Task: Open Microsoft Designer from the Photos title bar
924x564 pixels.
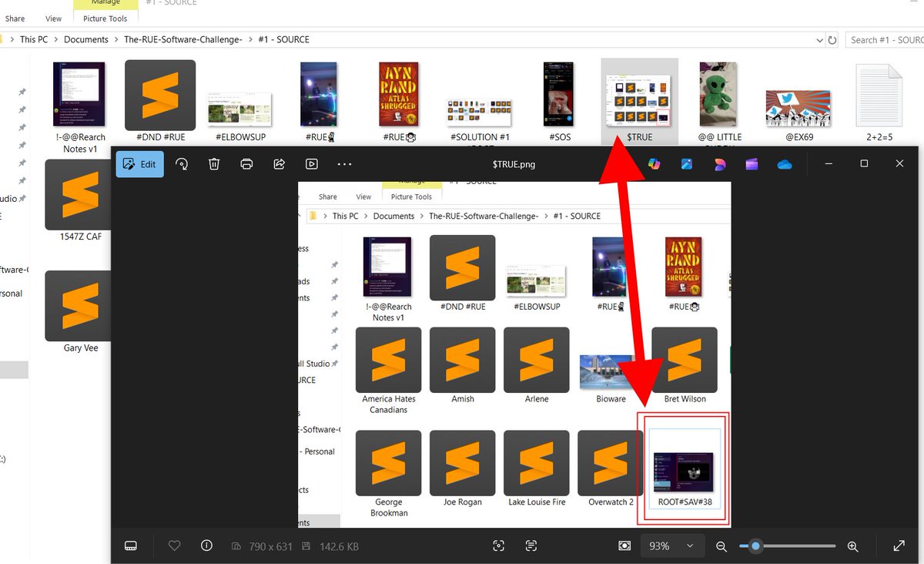Action: pos(720,164)
